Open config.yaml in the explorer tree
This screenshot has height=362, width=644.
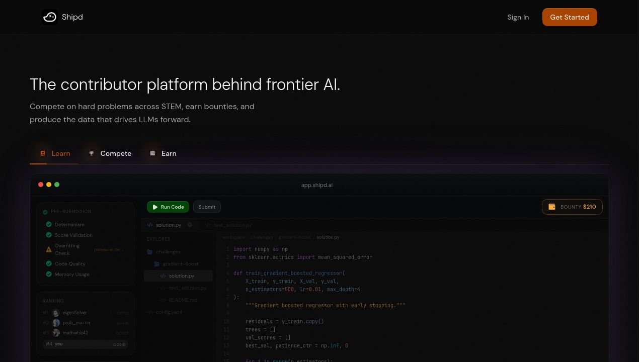pos(165,312)
